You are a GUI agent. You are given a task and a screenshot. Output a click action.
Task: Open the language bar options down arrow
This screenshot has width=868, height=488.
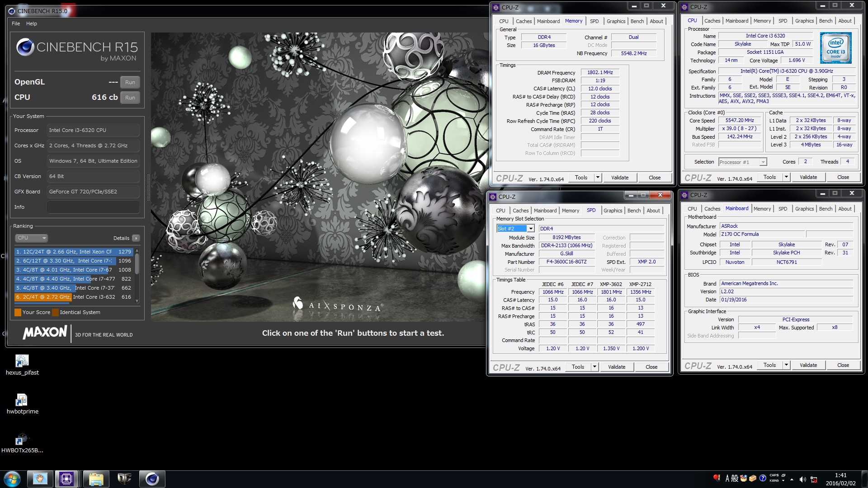tap(783, 481)
